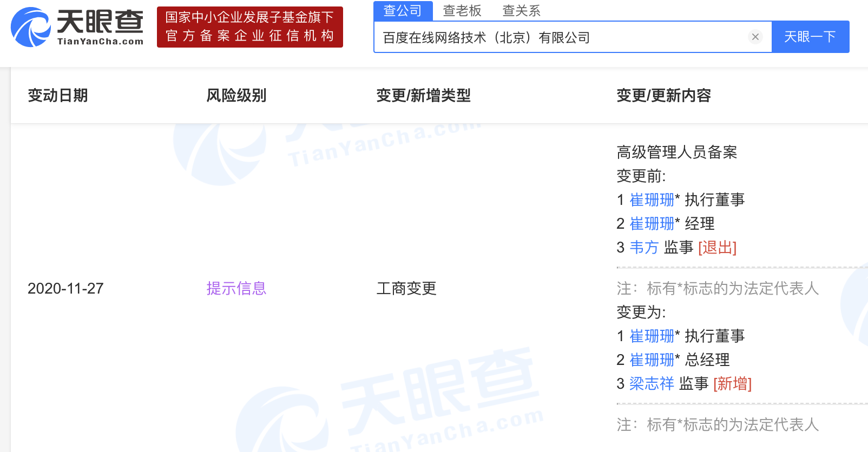Open the TianYanCha logo homepage
The width and height of the screenshot is (868, 452).
(x=77, y=27)
